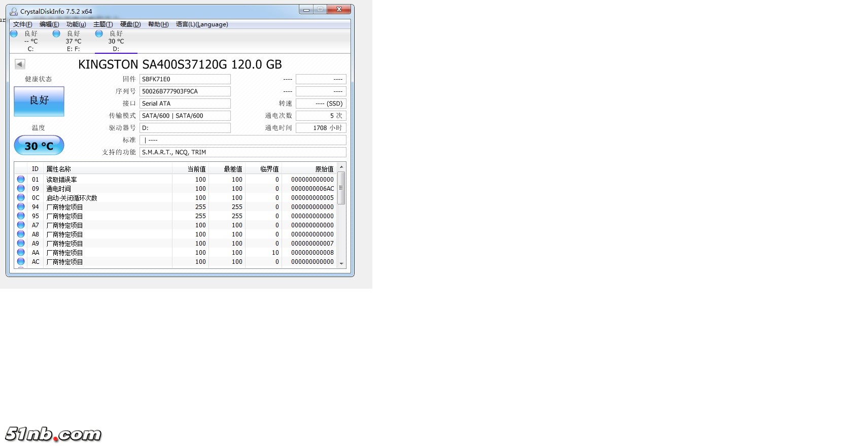The image size is (868, 446).
Task: Click status orb for attribute A8
Action: point(21,234)
